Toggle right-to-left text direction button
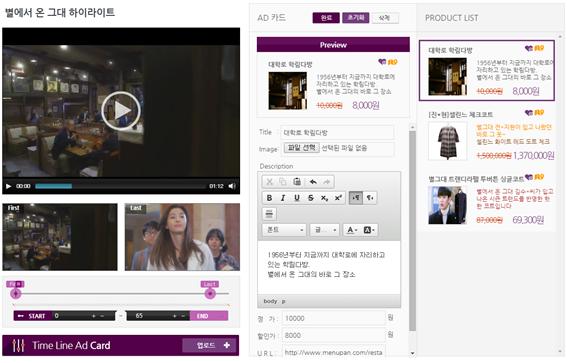The image size is (567, 363). pos(370,198)
